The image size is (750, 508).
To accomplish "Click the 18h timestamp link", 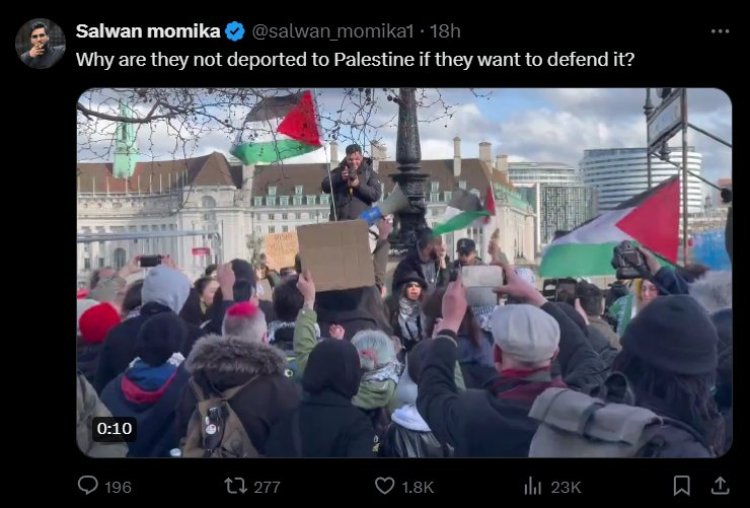I will coord(445,32).
